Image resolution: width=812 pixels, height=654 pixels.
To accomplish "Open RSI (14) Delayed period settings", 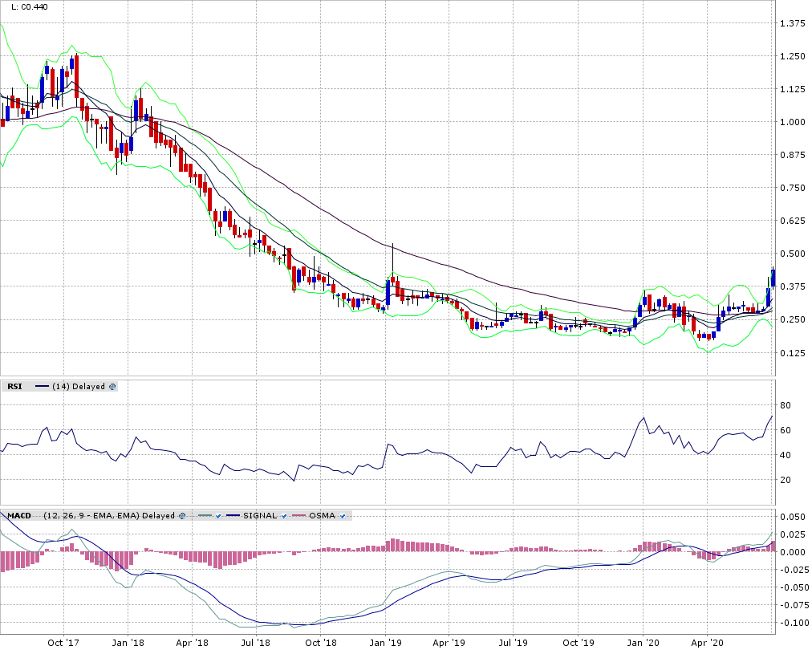I will point(79,386).
